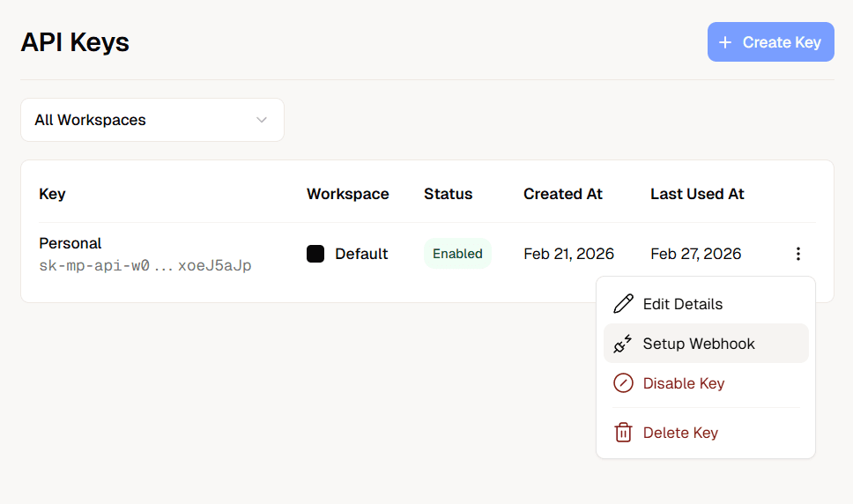Click the pencil icon beside Edit Details

pos(623,304)
